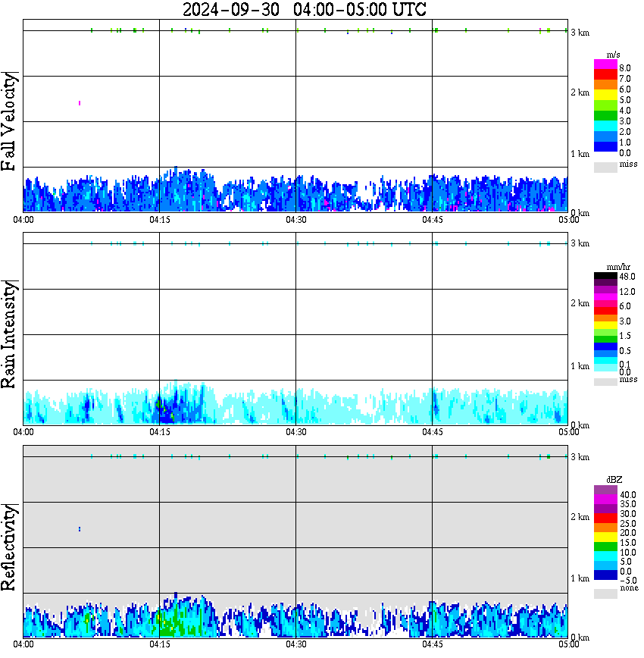Viewport: 644px width, 658px height.
Task: Click '04:45' time label under Rain Intensity plot
Action: 433,432
